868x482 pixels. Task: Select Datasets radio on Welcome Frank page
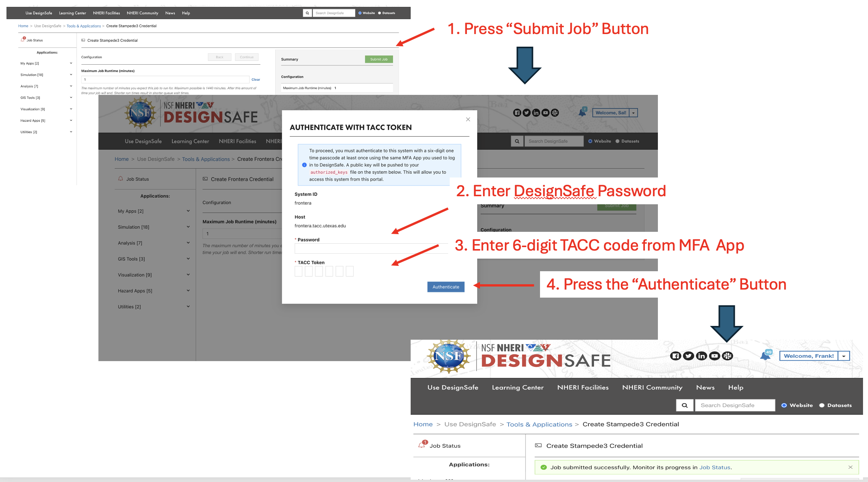click(822, 405)
